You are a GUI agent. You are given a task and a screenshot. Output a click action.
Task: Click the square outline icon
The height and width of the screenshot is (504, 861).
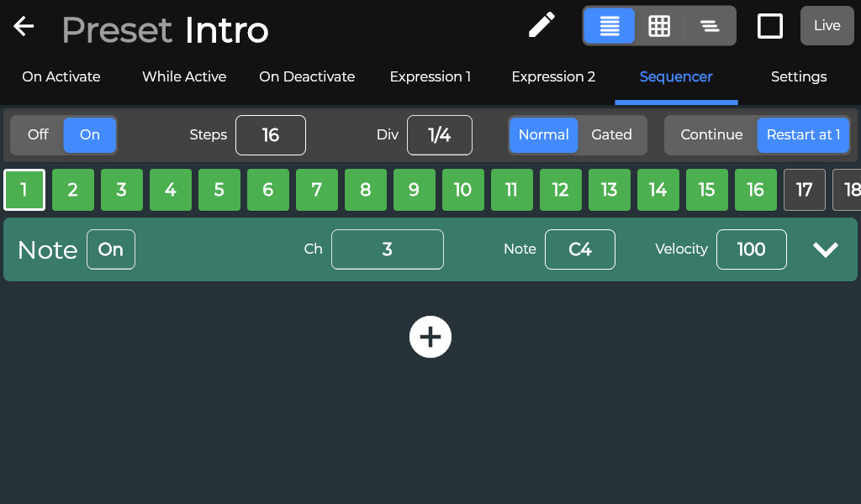click(770, 26)
